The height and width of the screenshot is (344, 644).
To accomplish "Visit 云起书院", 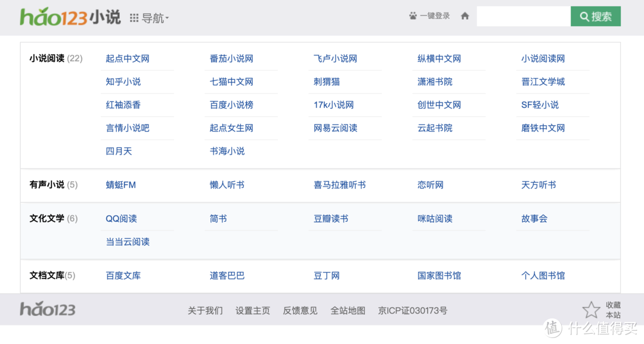I will [435, 128].
